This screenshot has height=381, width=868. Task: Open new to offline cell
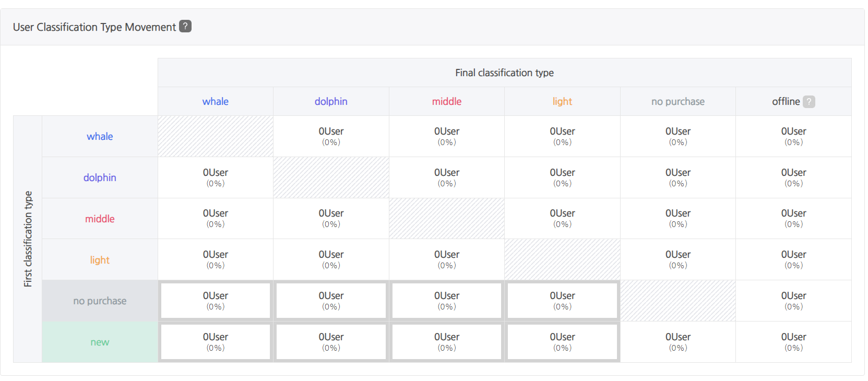[x=793, y=342]
